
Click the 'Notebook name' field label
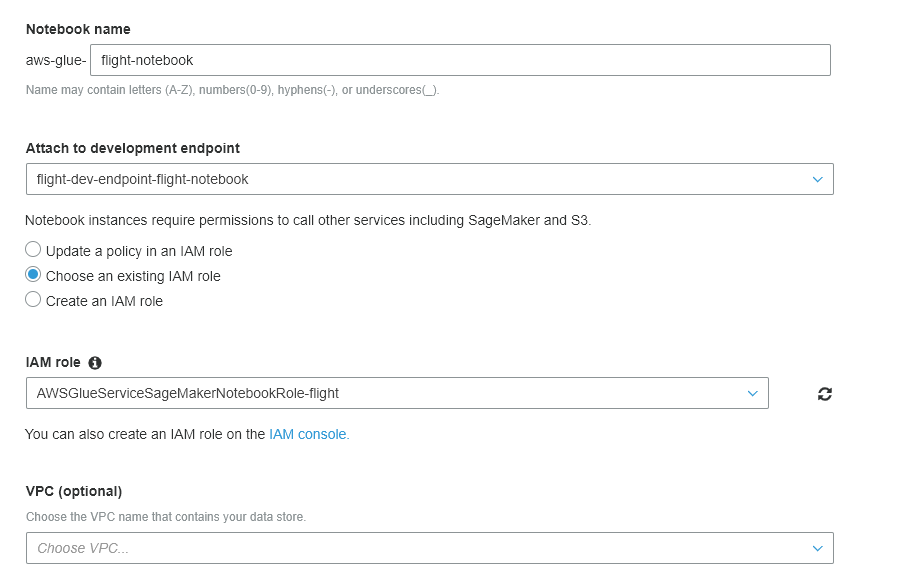click(78, 29)
